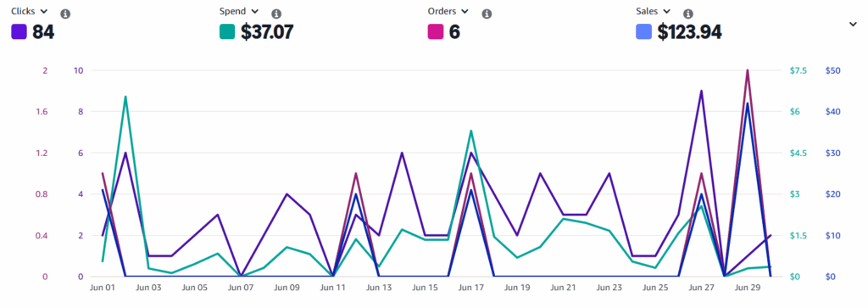Click the 10 Clicks axis label

[x=78, y=70]
